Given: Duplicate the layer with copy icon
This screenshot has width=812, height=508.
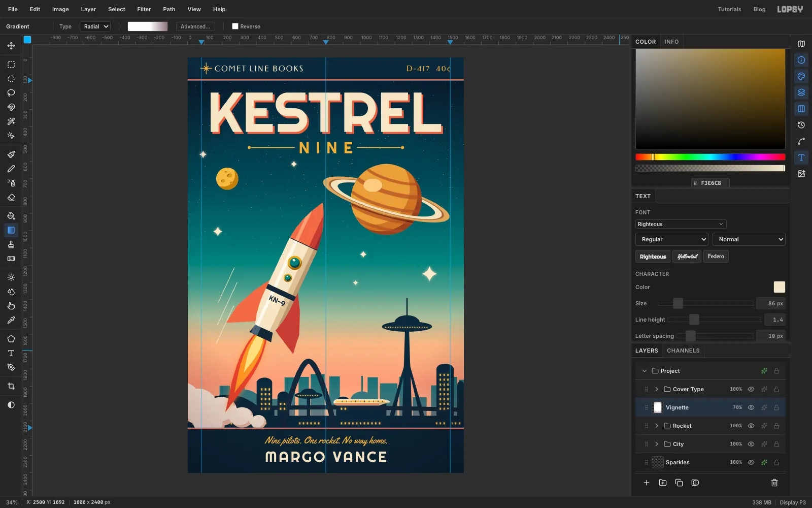Looking at the screenshot, I should (679, 483).
